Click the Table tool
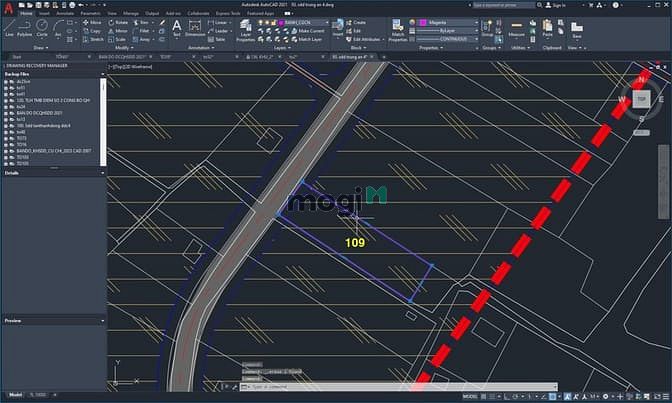The image size is (672, 403). [216, 39]
